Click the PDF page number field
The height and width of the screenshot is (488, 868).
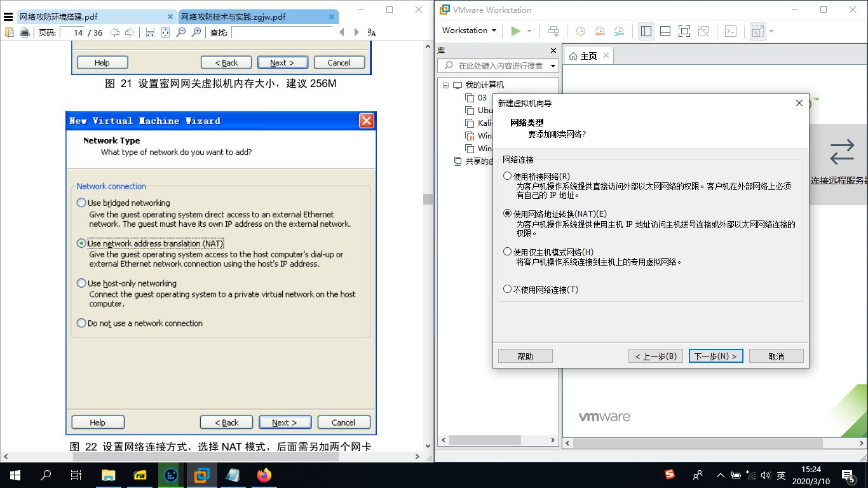[x=74, y=32]
